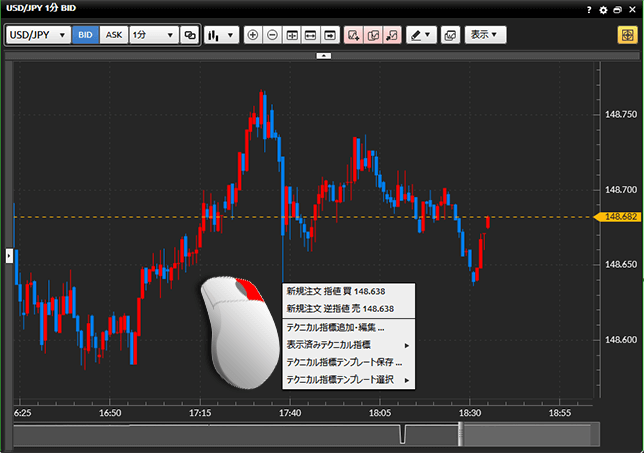Click the restore window icon
The image size is (644, 453).
click(x=617, y=10)
